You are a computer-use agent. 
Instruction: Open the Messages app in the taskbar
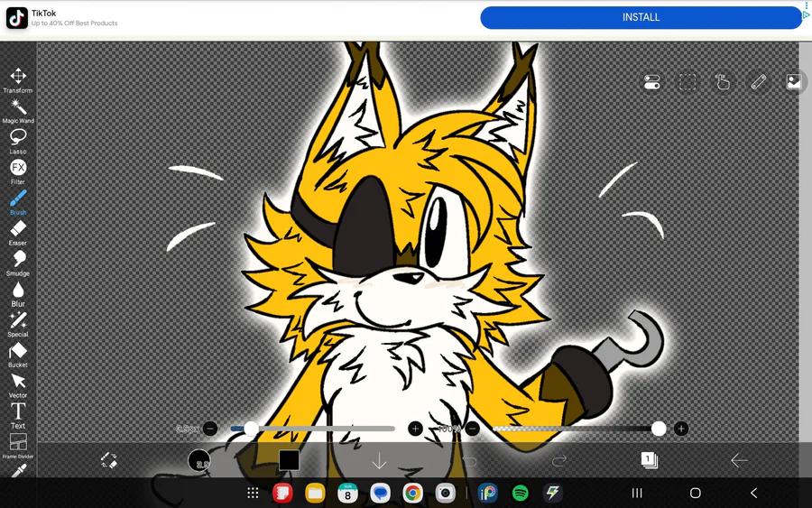380,493
